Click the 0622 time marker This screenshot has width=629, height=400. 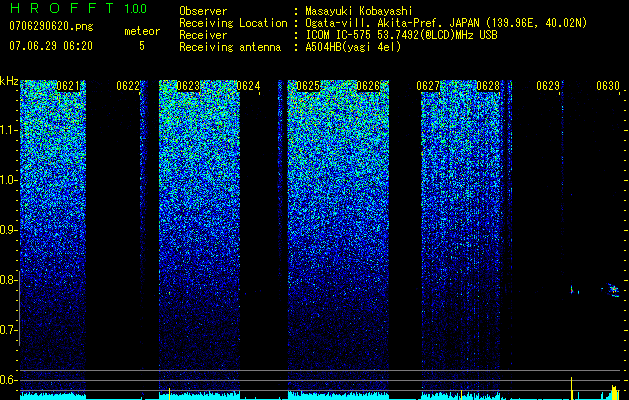pyautogui.click(x=128, y=86)
